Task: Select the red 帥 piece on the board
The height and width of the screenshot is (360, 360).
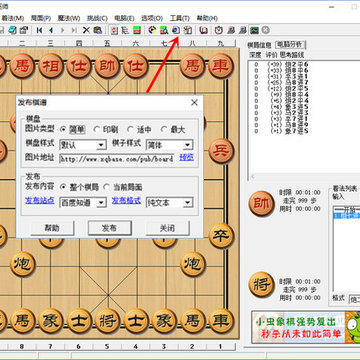Action: [x=108, y=66]
